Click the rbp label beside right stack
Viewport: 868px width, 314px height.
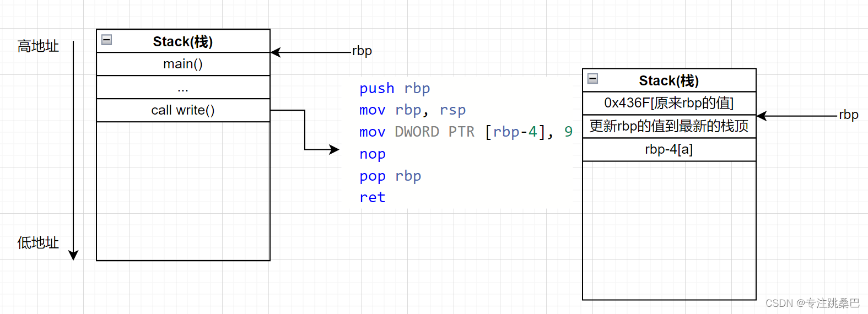point(848,115)
